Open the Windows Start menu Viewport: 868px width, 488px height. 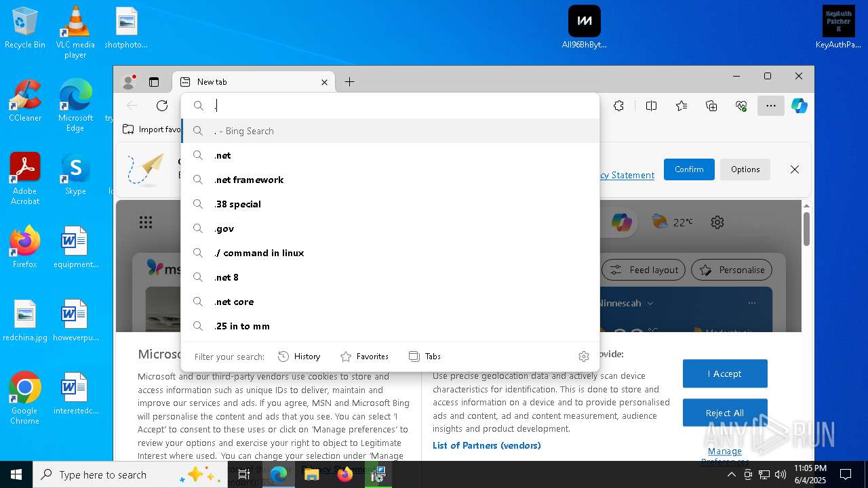[16, 474]
